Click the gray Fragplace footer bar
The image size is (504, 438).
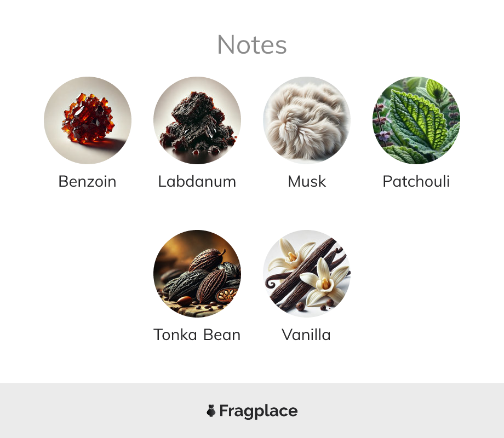pyautogui.click(x=252, y=411)
